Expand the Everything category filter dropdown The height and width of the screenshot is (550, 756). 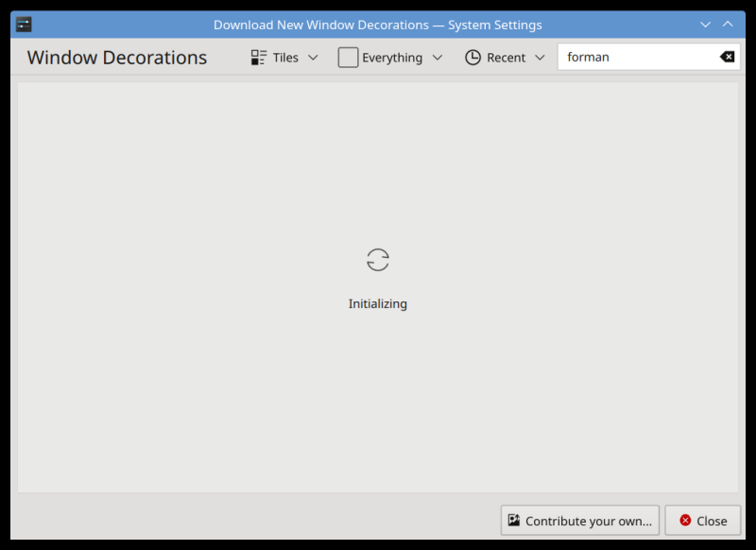click(x=438, y=57)
